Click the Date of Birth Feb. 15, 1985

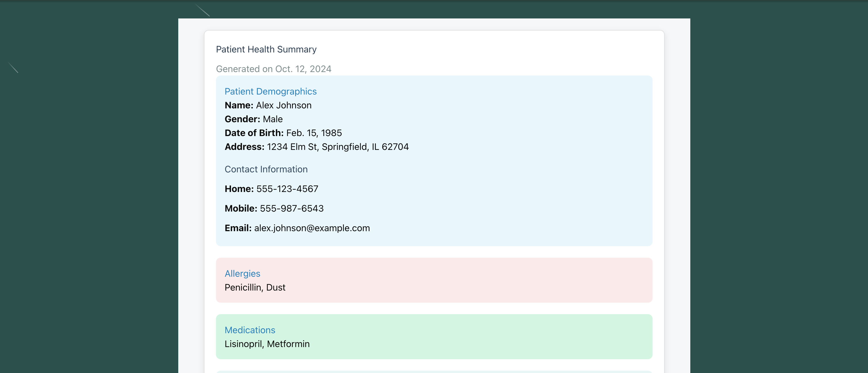(314, 133)
